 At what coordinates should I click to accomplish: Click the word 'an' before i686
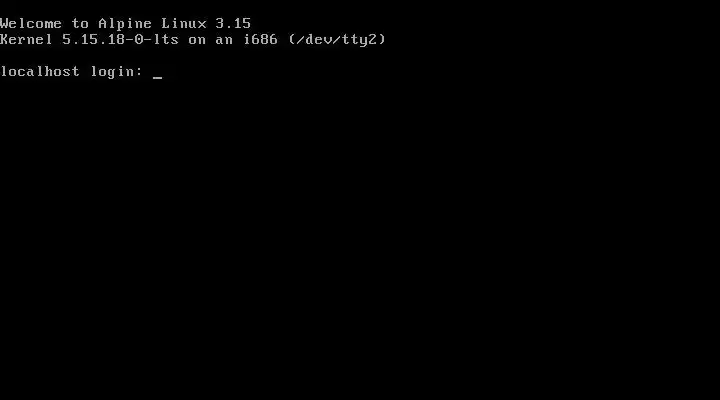[x=224, y=40]
